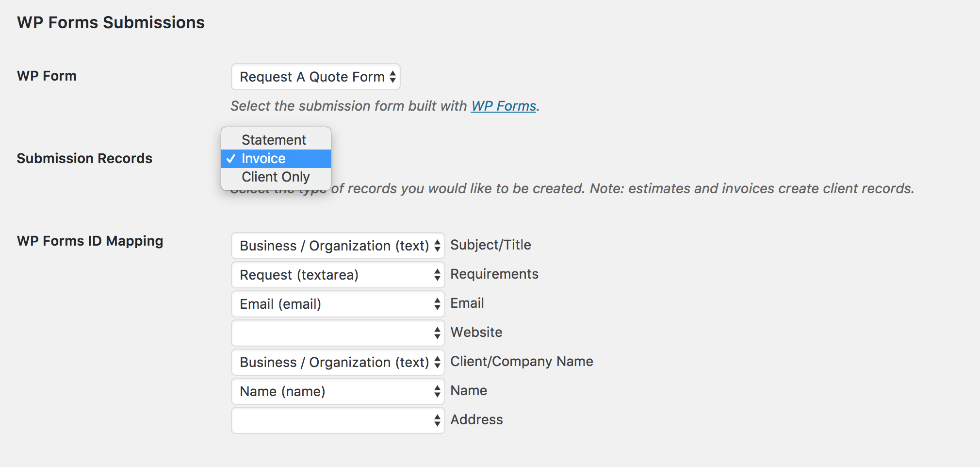Screen dimensions: 980x467
Task: Open the empty Website mapping dropdown
Action: pyautogui.click(x=338, y=333)
